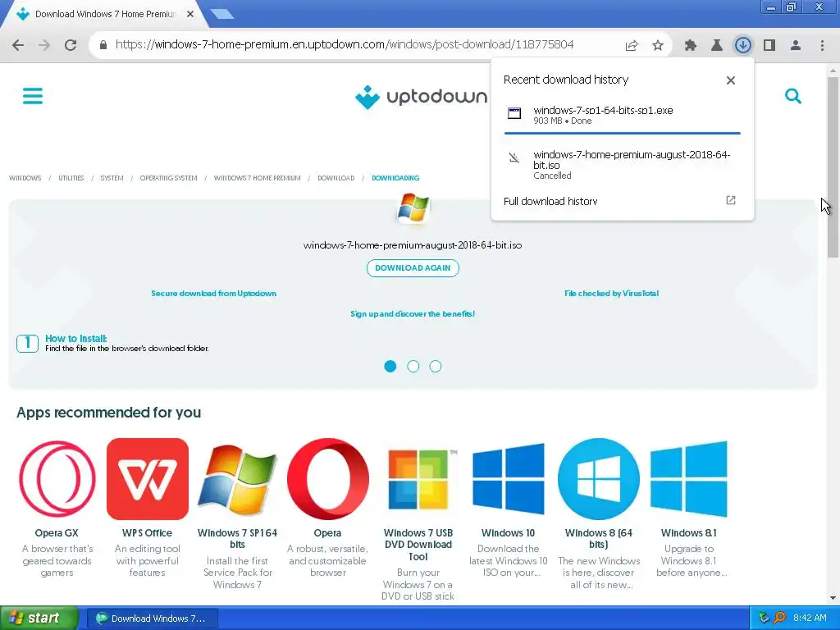This screenshot has width=840, height=630.
Task: Open the Windows 8 (64 bits) icon
Action: 599,479
